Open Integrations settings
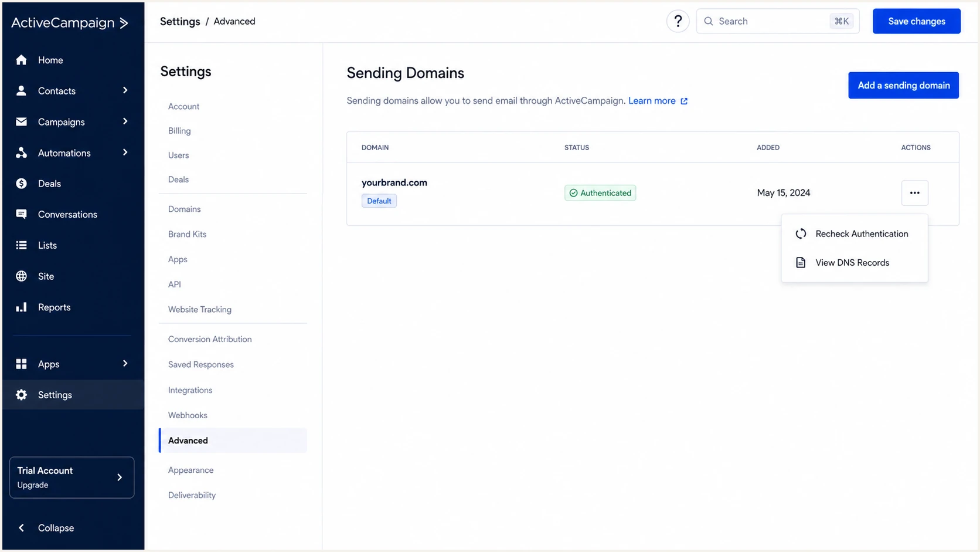The image size is (980, 552). tap(190, 390)
